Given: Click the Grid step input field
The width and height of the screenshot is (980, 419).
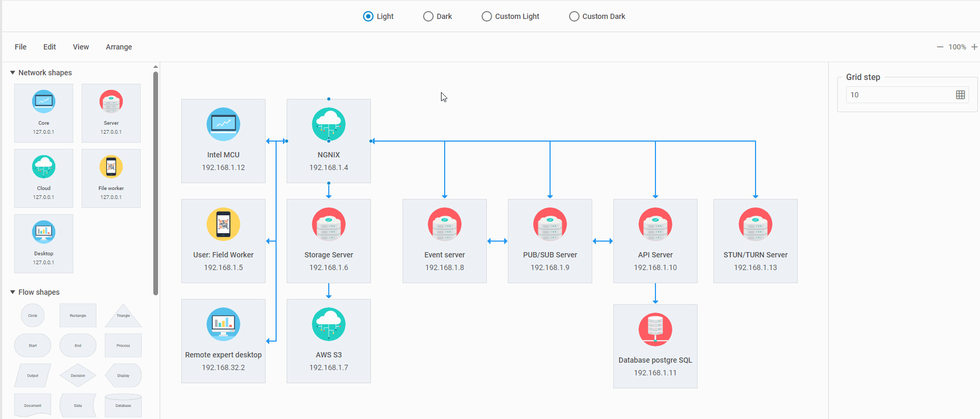Looking at the screenshot, I should point(899,95).
